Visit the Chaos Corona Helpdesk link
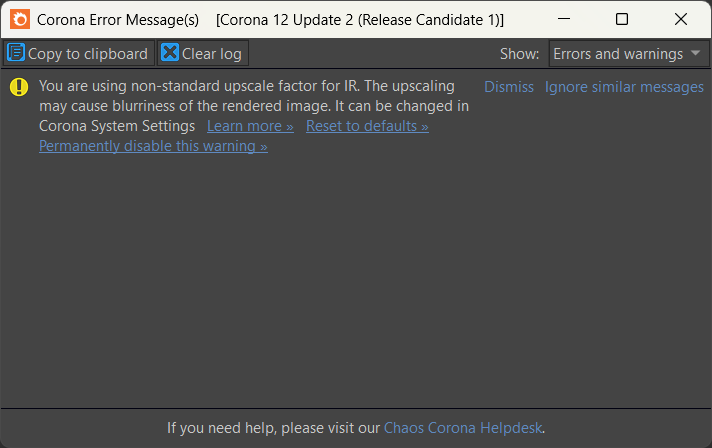 (463, 428)
